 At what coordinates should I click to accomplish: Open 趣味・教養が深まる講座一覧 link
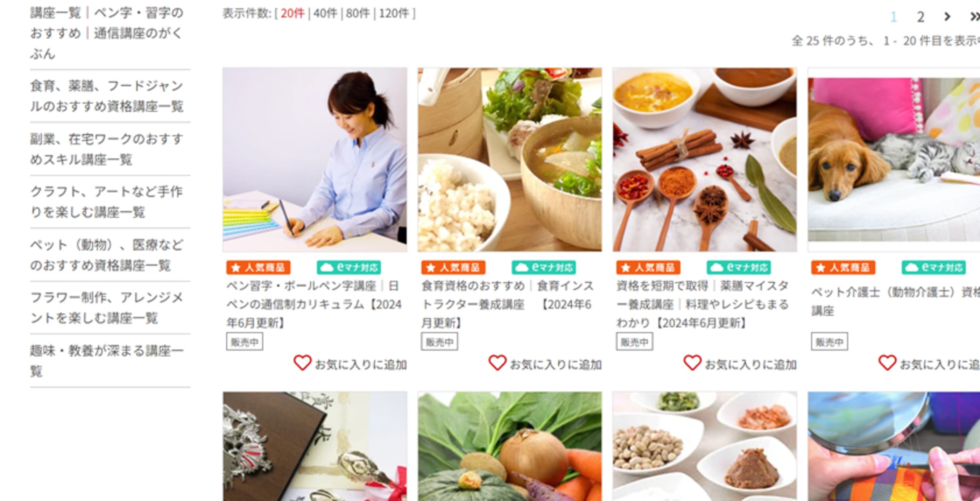click(x=107, y=361)
